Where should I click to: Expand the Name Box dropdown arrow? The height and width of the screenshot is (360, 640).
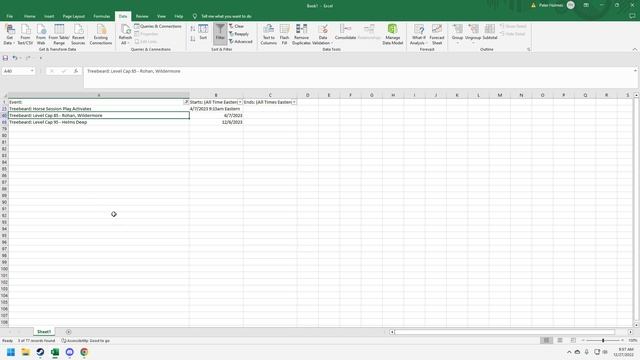coord(31,71)
